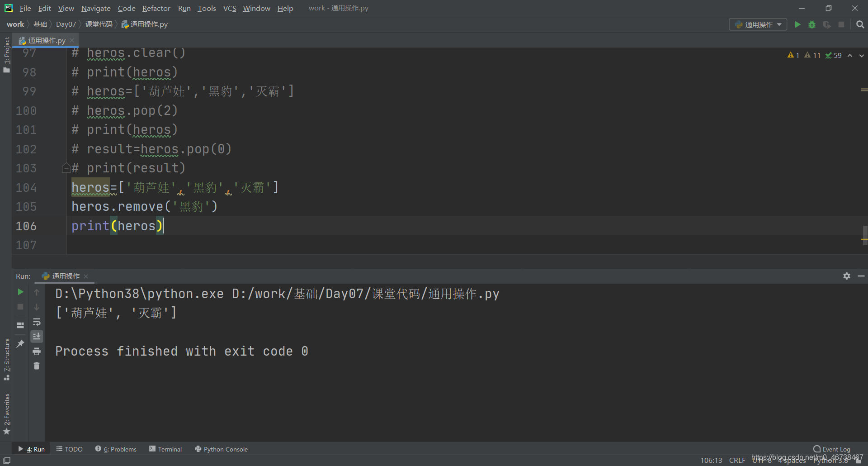Open the run configuration dropdown

coord(758,24)
